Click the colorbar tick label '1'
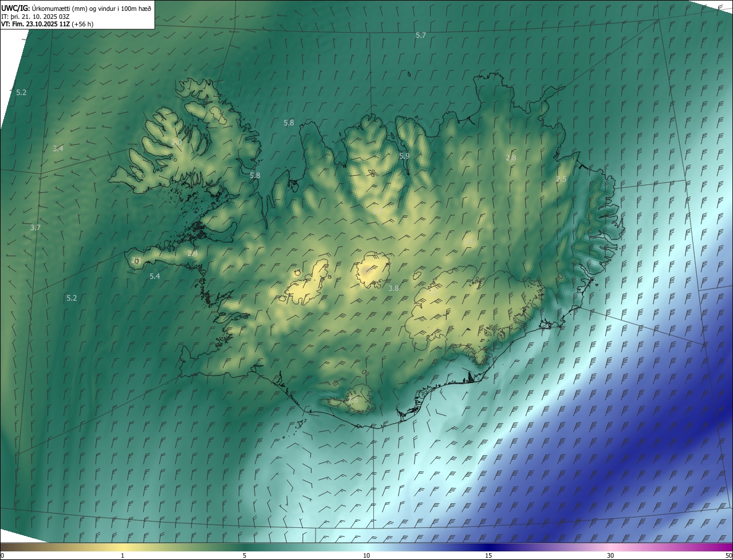 point(123,555)
